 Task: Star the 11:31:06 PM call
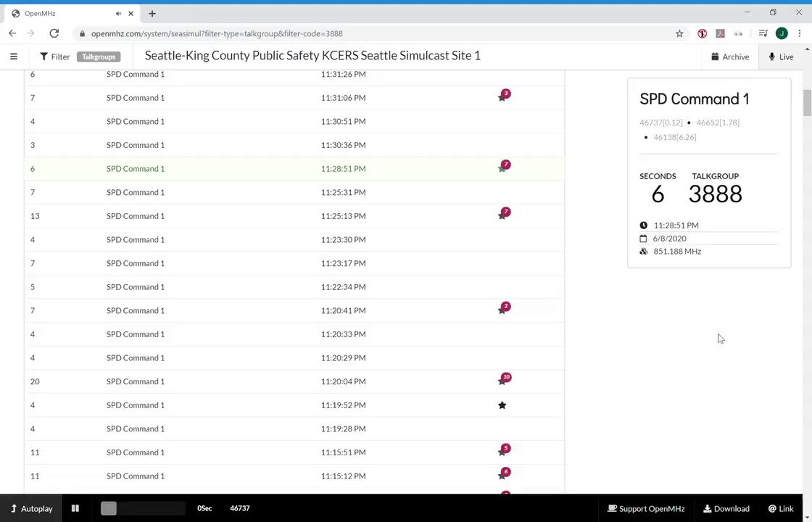[x=502, y=97]
